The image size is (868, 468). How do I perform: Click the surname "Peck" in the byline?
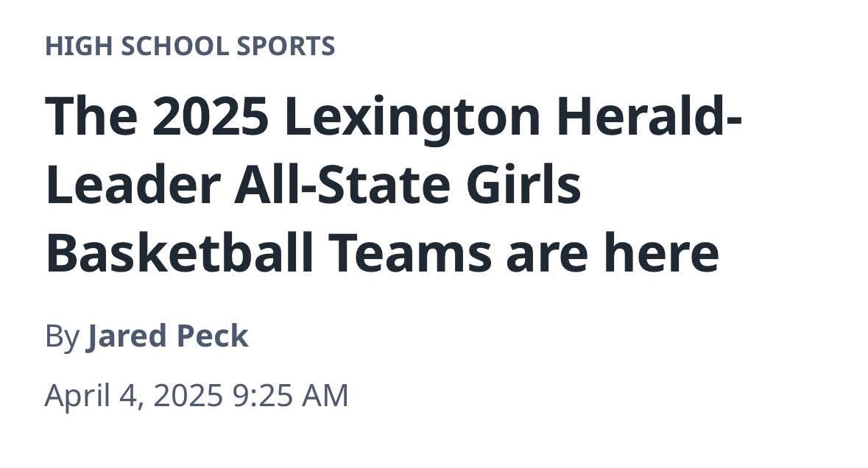pos(212,336)
